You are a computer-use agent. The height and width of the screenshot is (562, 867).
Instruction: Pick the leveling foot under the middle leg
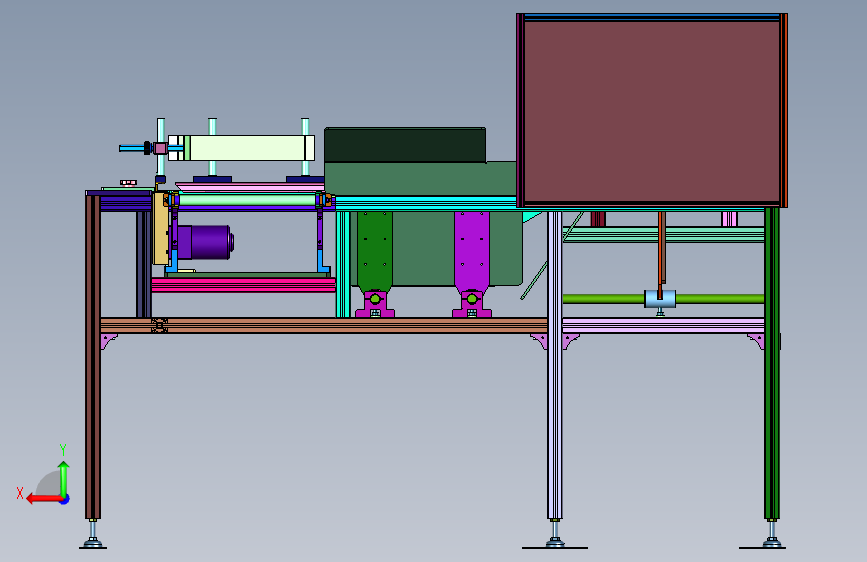coord(555,535)
